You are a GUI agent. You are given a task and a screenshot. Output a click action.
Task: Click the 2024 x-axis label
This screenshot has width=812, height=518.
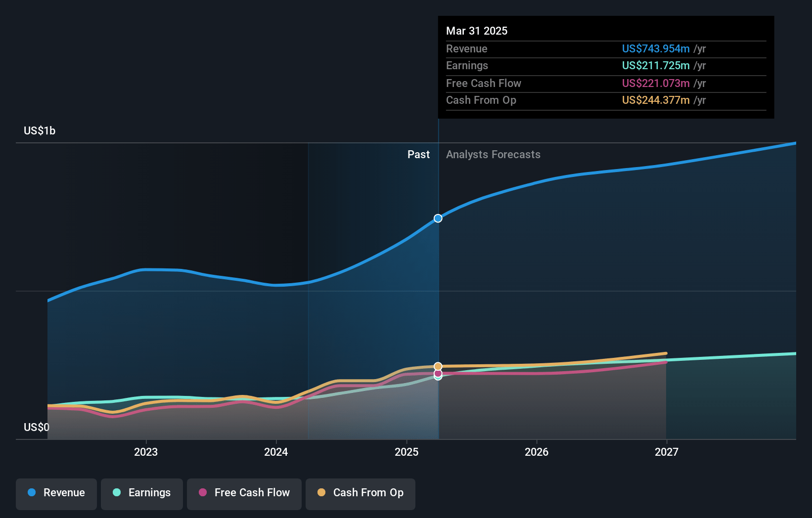(x=276, y=452)
